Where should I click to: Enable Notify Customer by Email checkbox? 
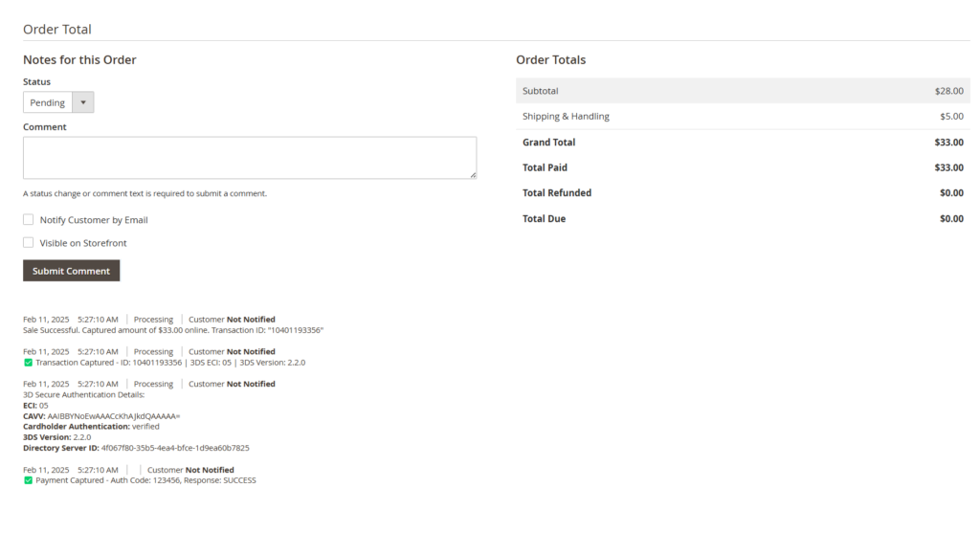pos(28,219)
